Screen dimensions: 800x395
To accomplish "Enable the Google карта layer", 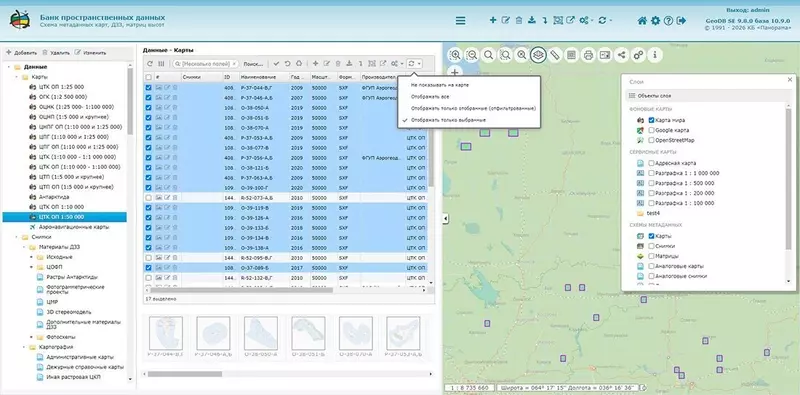I will (651, 130).
